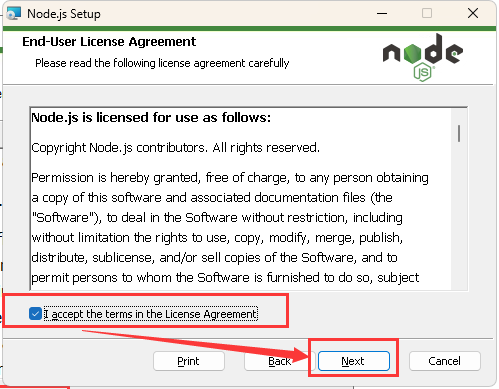Click the scrollbar track below the thumb
This screenshot has height=389, width=499.
tap(459, 217)
